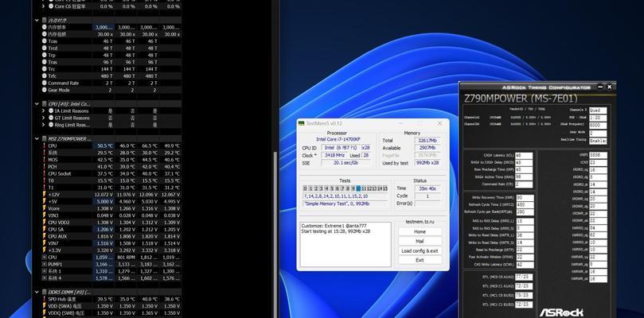Click the Vcore current value 1.308 V

104,208
